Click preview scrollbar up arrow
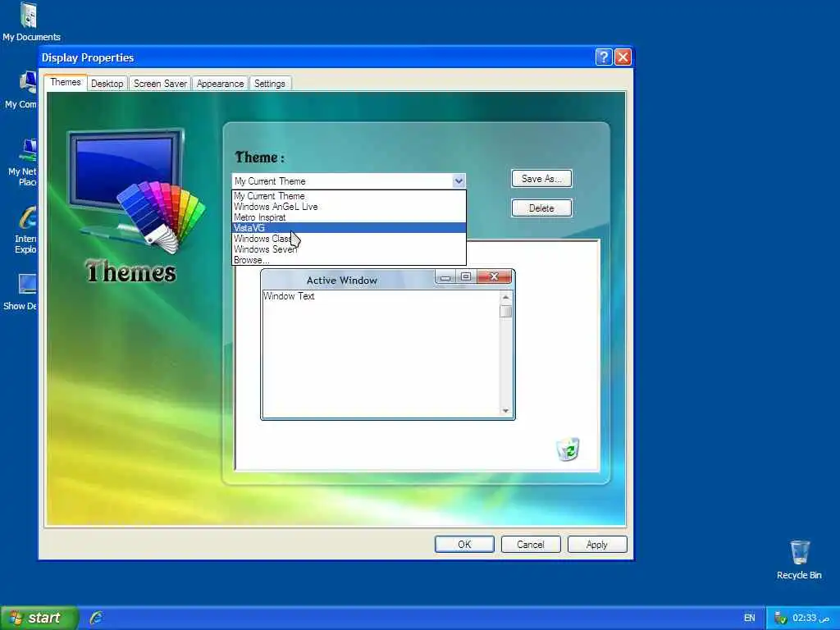840x630 pixels. pos(505,297)
